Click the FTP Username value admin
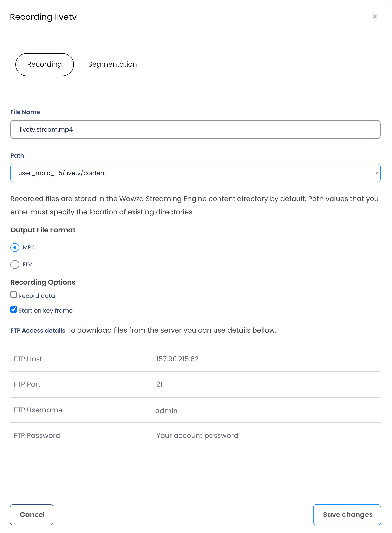 [166, 411]
